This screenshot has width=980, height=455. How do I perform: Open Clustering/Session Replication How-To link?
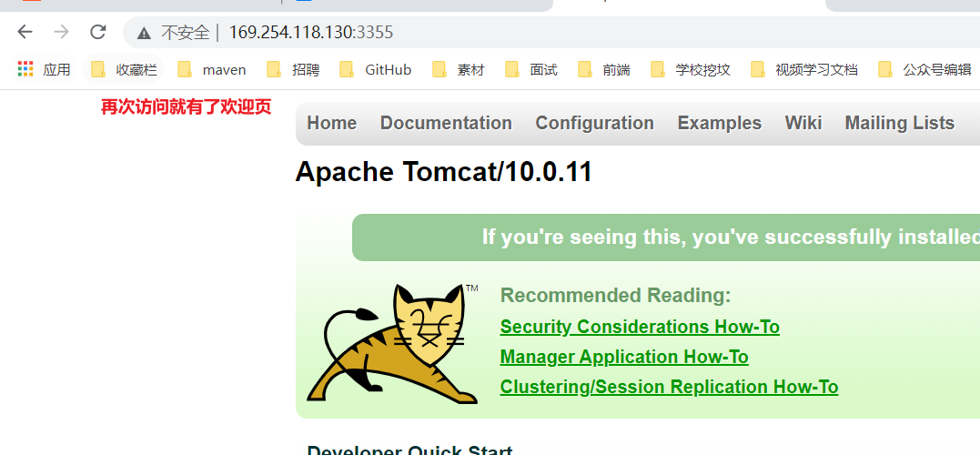tap(669, 387)
